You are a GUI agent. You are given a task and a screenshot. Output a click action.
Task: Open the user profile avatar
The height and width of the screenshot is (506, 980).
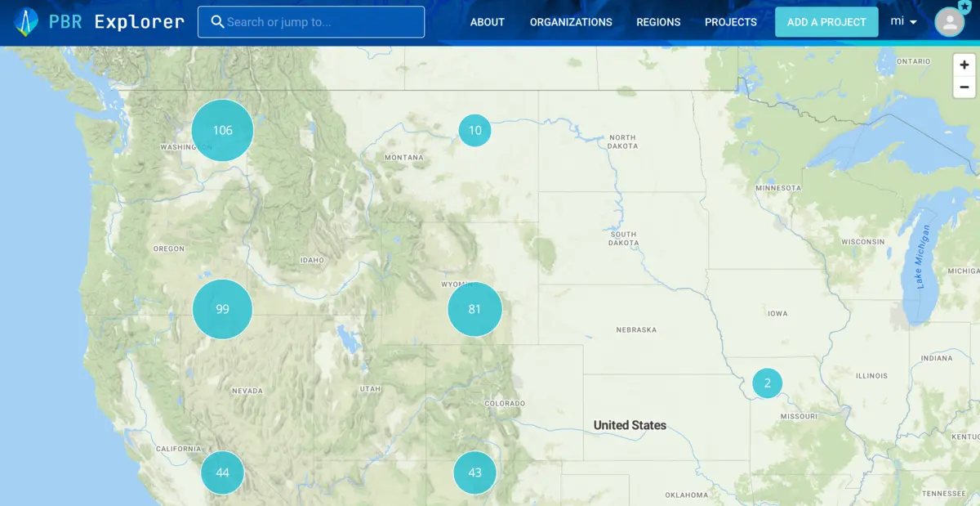click(x=949, y=23)
